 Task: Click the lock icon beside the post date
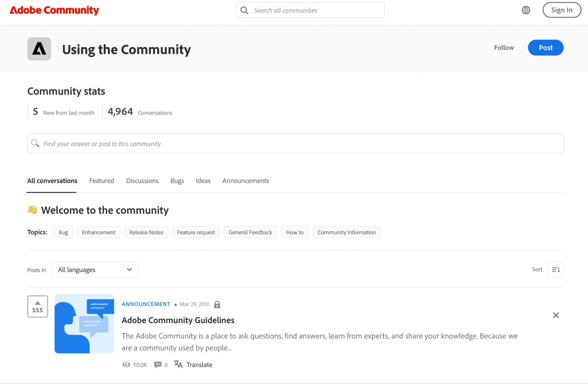click(x=217, y=304)
